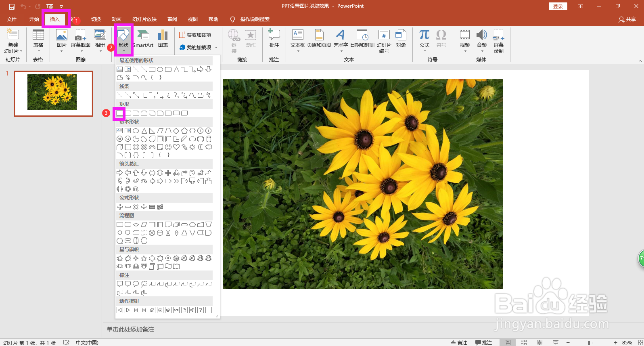
Task: Pick the cube shape in 基本形状
Action: [x=120, y=147]
